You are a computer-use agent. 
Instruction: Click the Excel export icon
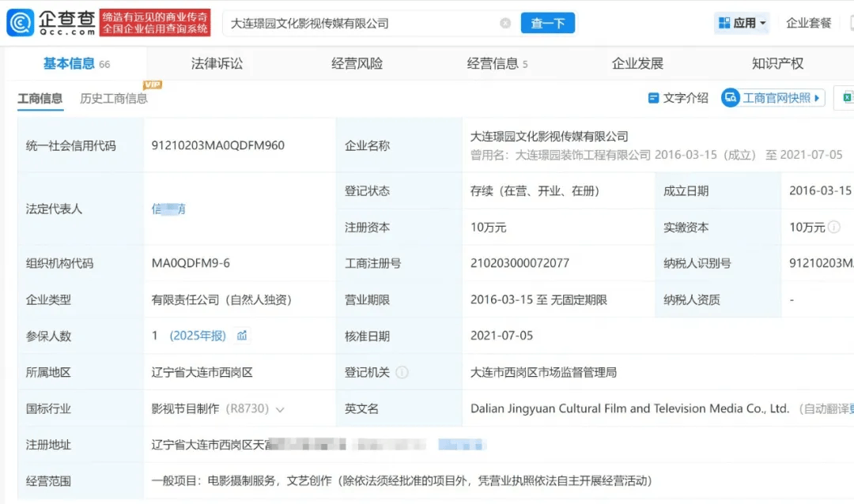point(848,98)
